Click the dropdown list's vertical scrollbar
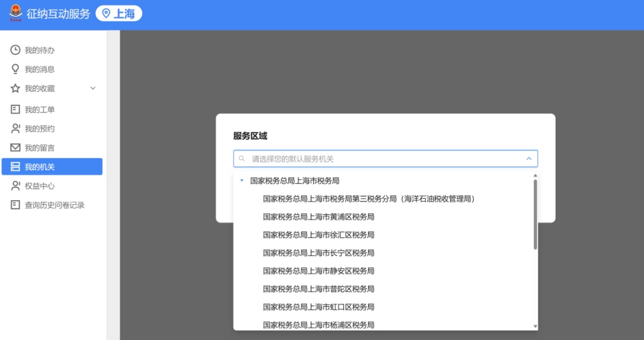Screen dimensions: 644x340 coord(535,214)
